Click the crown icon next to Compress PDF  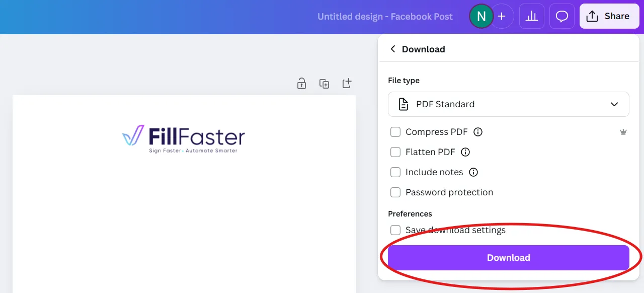pyautogui.click(x=623, y=131)
